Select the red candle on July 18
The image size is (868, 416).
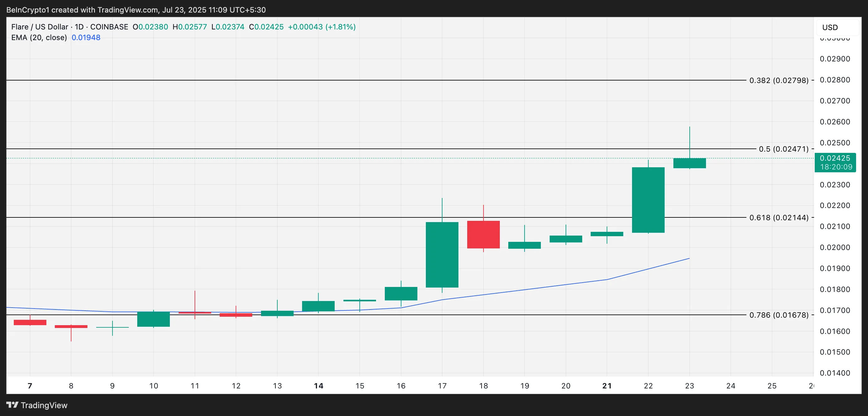click(483, 234)
